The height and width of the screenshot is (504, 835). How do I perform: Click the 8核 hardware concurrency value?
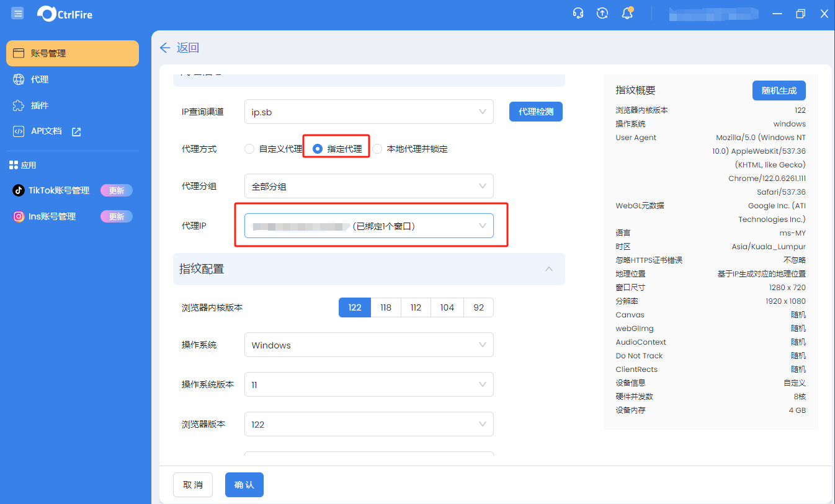click(800, 397)
